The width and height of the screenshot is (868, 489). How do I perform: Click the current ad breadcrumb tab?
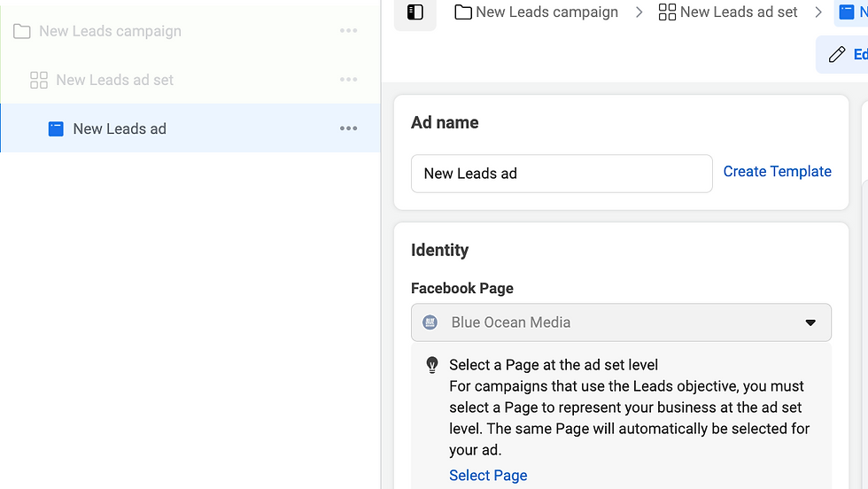(852, 12)
